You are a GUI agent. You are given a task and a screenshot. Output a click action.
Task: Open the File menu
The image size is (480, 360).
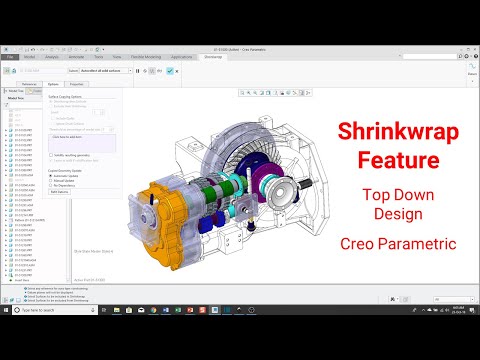10,57
